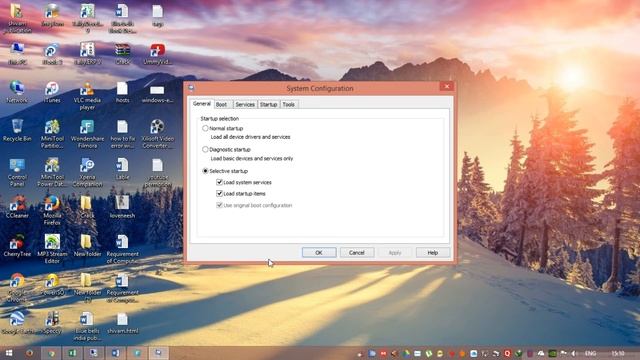Select the loveneesh image file icon

coord(122,207)
